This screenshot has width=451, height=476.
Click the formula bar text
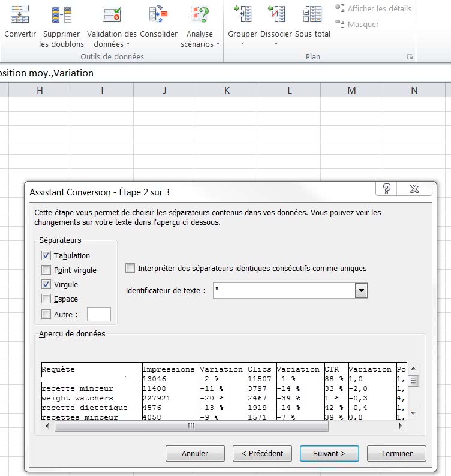(x=47, y=73)
